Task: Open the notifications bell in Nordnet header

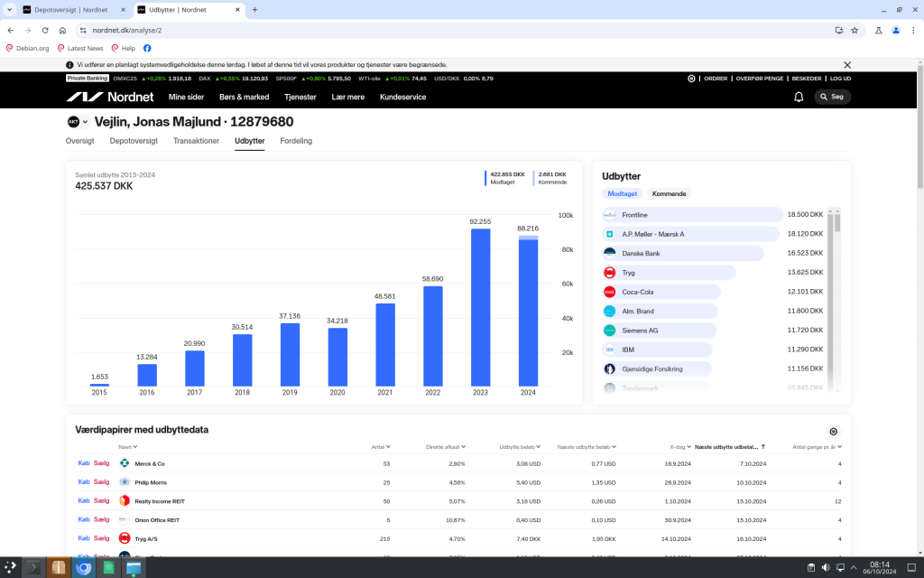Action: 799,97
